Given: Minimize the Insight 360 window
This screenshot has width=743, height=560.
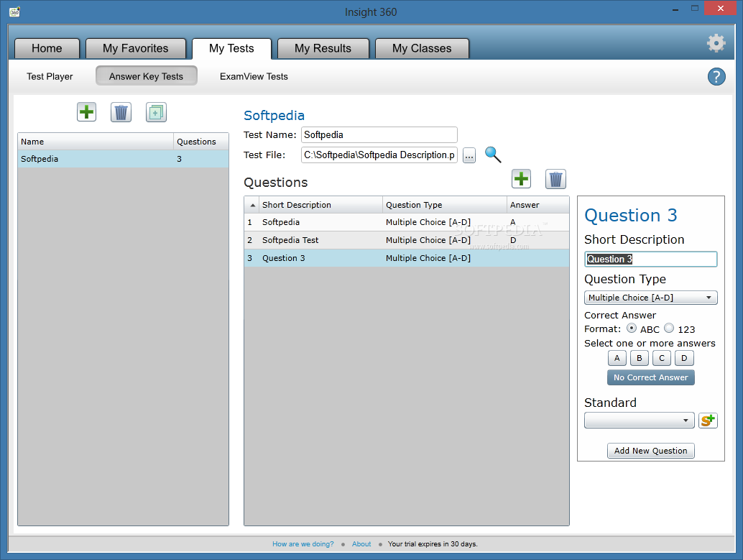Looking at the screenshot, I should [x=675, y=9].
